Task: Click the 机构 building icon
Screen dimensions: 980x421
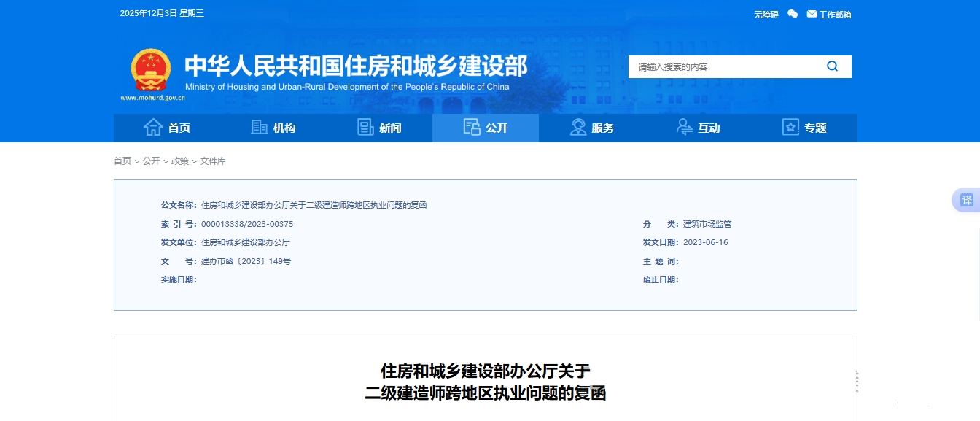Action: [259, 128]
